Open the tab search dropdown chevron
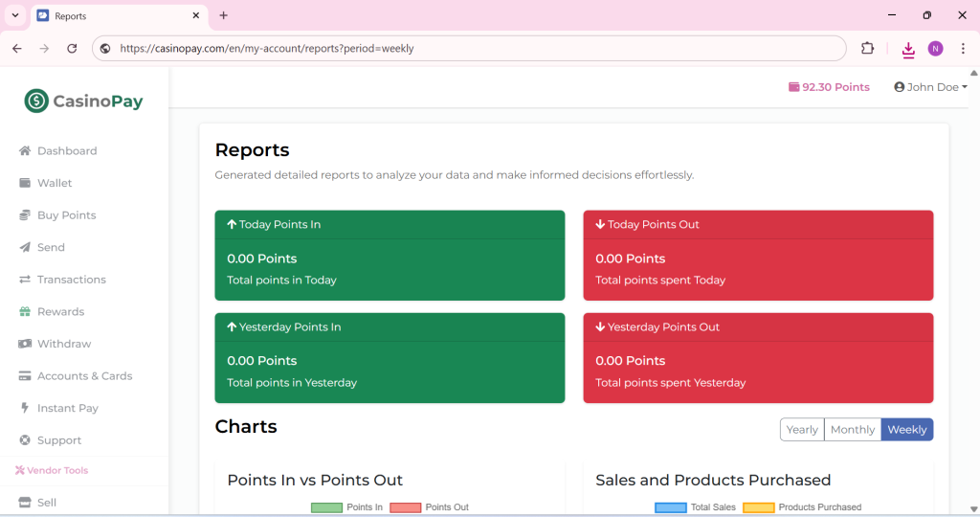 point(15,15)
